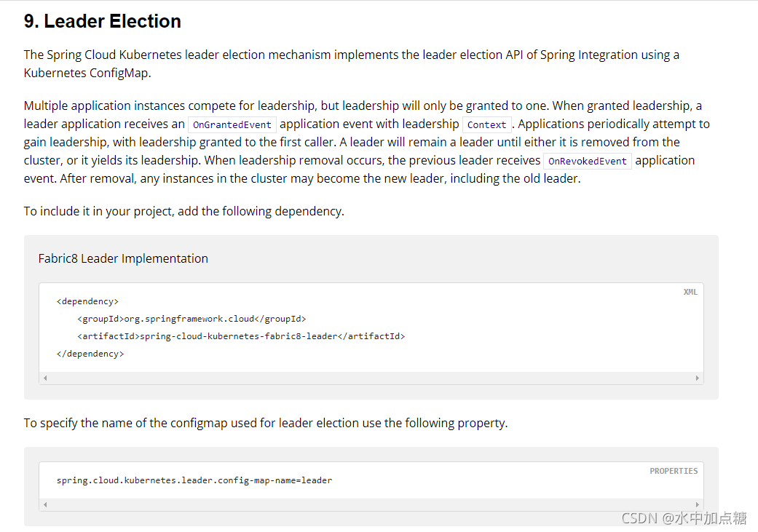Click the CSDN watermark text

click(x=684, y=518)
